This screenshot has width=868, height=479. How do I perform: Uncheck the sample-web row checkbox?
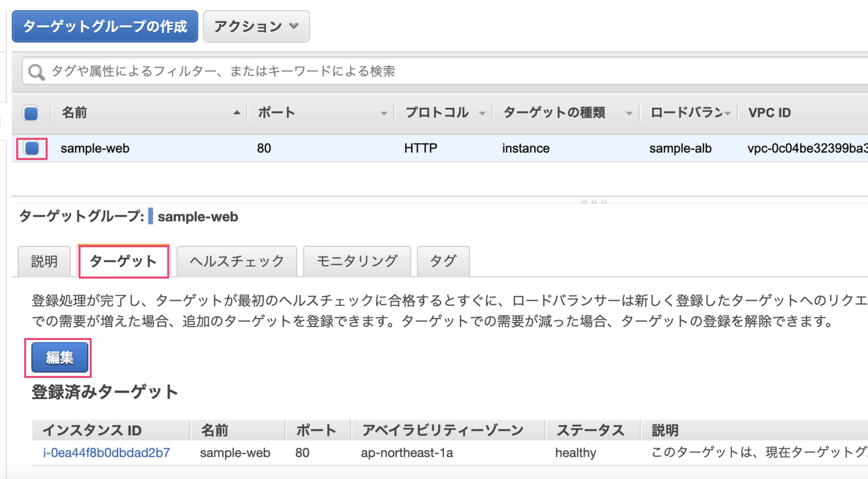point(32,148)
